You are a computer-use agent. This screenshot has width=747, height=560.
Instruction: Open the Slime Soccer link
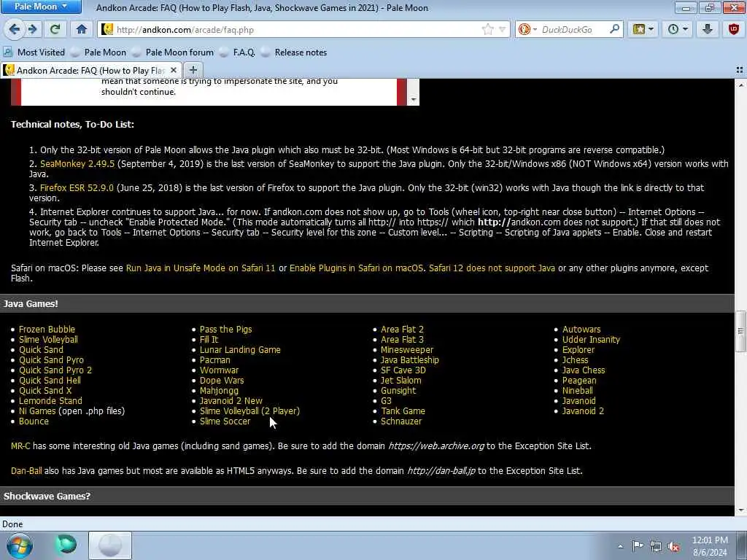[225, 421]
